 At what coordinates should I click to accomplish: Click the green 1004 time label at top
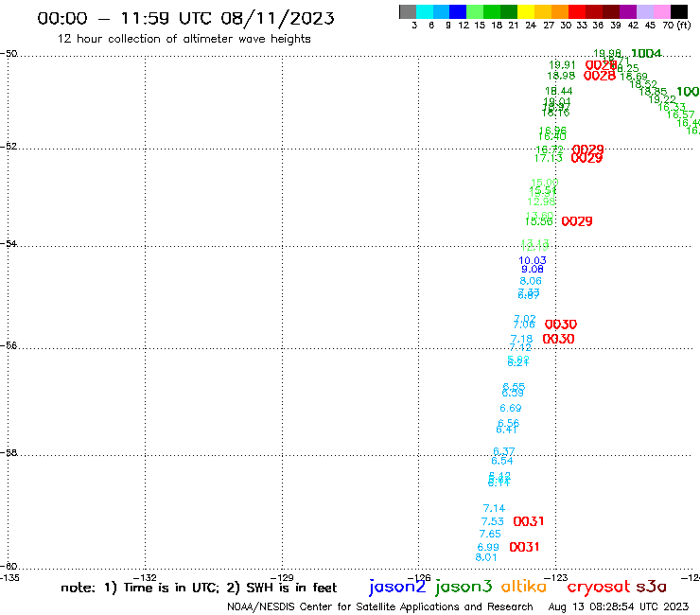(646, 54)
